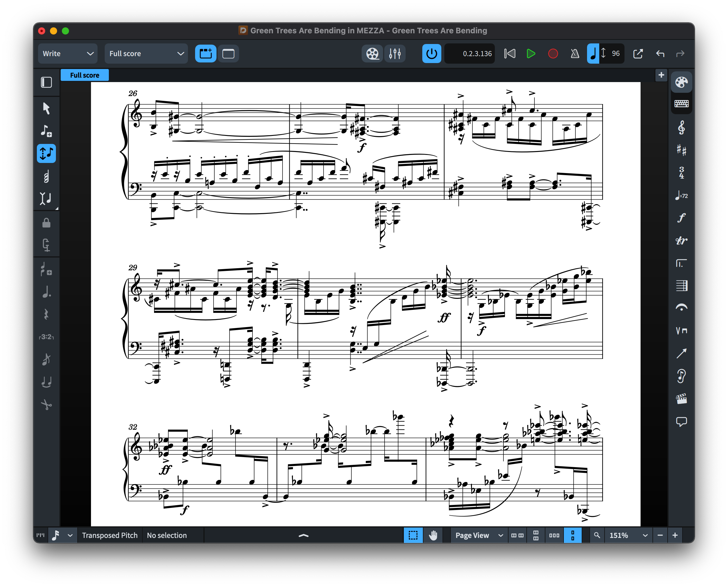This screenshot has height=587, width=728.
Task: Toggle the Pitch Before Duration tool
Action: pos(46,153)
